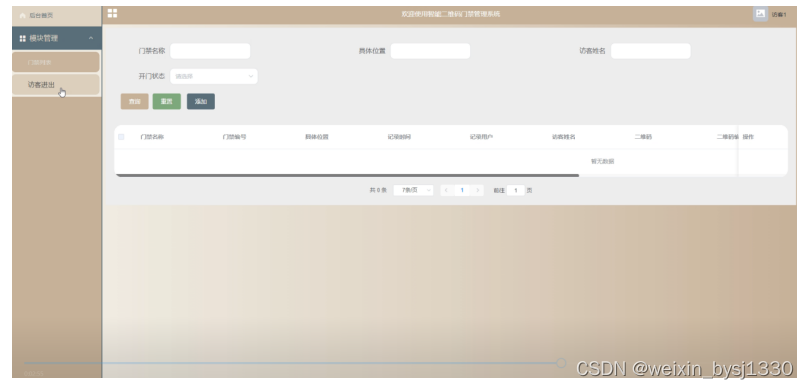The height and width of the screenshot is (389, 809).
Task: Click the 暂无数据 empty-table message
Action: [x=602, y=161]
